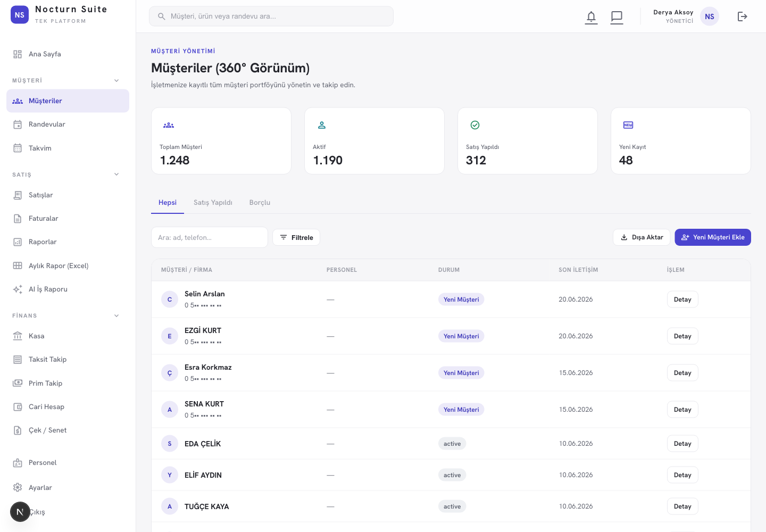Click the Ana Sayfa dashboard icon
Image resolution: width=766 pixels, height=532 pixels.
(x=18, y=54)
